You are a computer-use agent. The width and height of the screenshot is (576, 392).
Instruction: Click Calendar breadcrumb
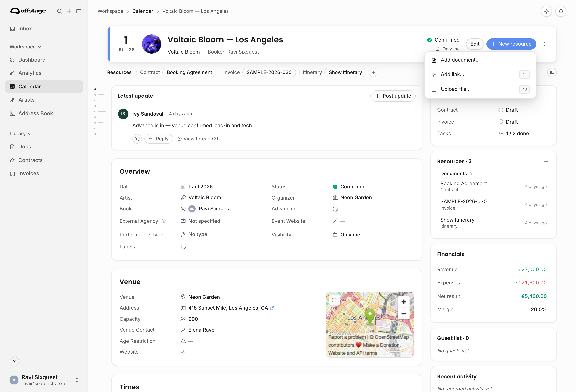tap(143, 11)
